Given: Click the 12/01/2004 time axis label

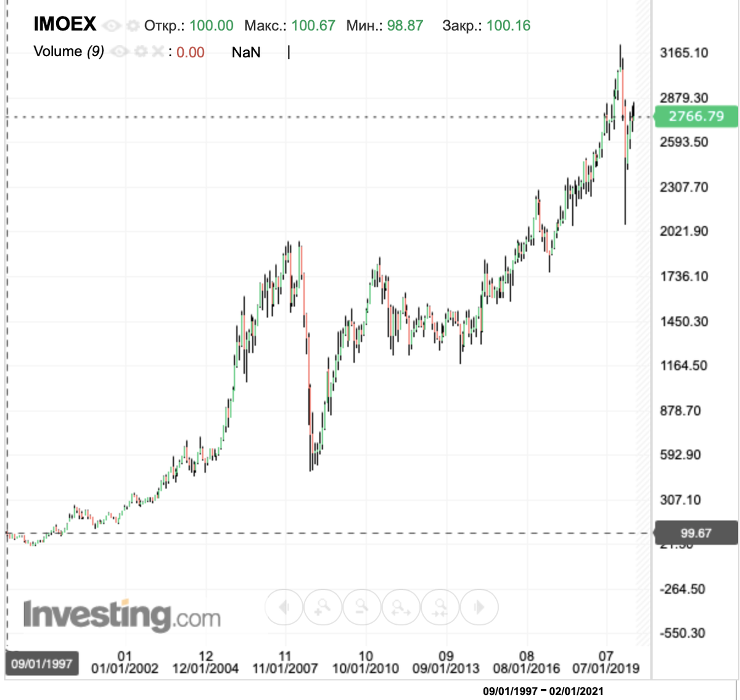Looking at the screenshot, I should tap(205, 668).
